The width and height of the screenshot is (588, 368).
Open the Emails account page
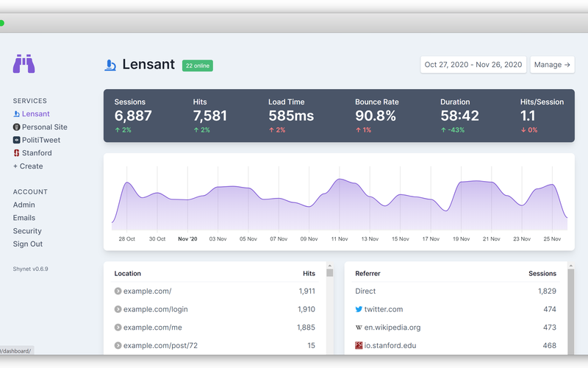[24, 218]
